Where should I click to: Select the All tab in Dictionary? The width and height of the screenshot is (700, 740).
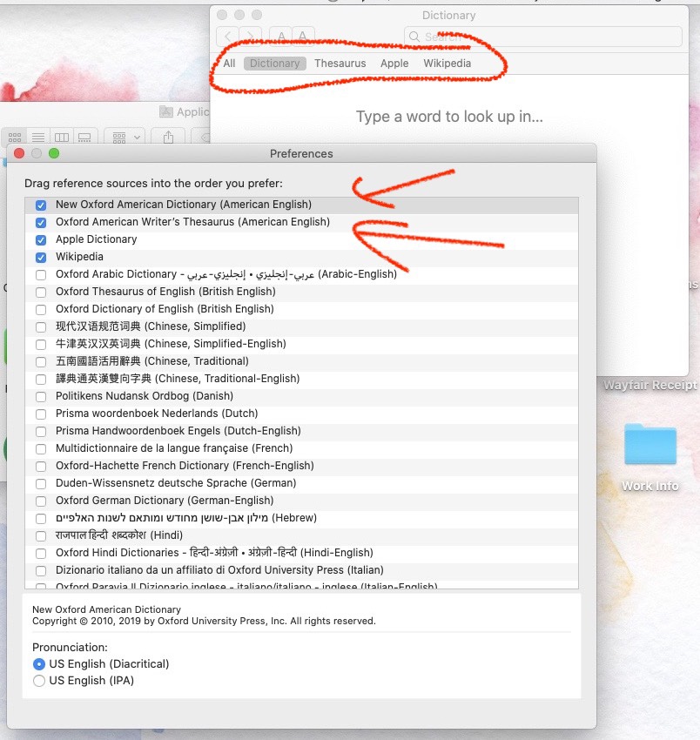(229, 64)
